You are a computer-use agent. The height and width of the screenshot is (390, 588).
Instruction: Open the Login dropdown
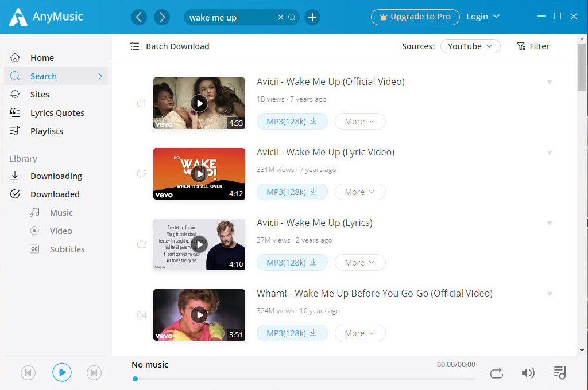pyautogui.click(x=482, y=17)
